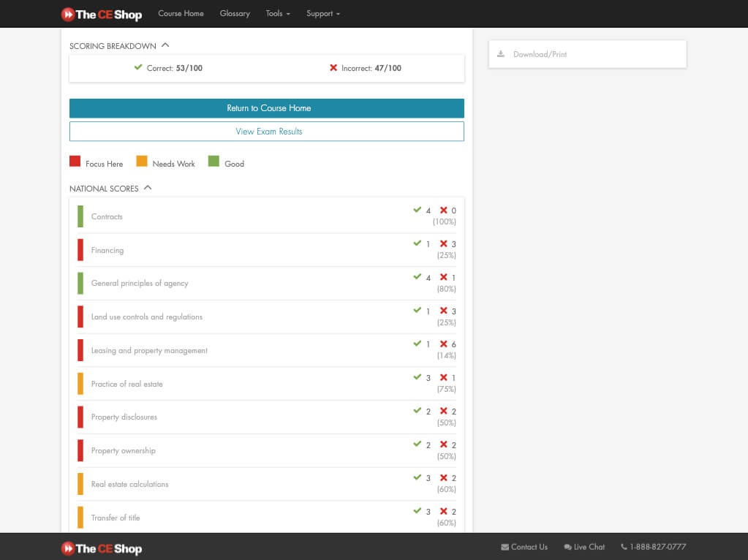The width and height of the screenshot is (748, 560).
Task: Click red X in Real estate calculations row
Action: pos(444,477)
